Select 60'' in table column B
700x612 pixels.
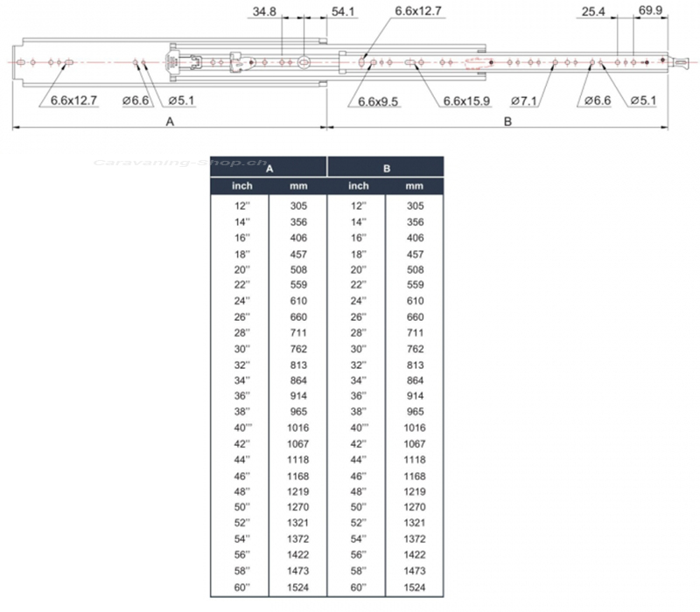coord(359,588)
